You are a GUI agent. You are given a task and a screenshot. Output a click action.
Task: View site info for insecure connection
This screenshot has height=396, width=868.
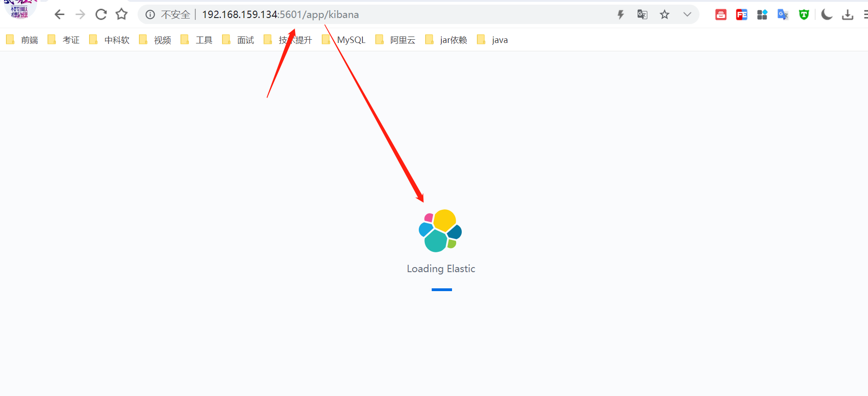[150, 15]
